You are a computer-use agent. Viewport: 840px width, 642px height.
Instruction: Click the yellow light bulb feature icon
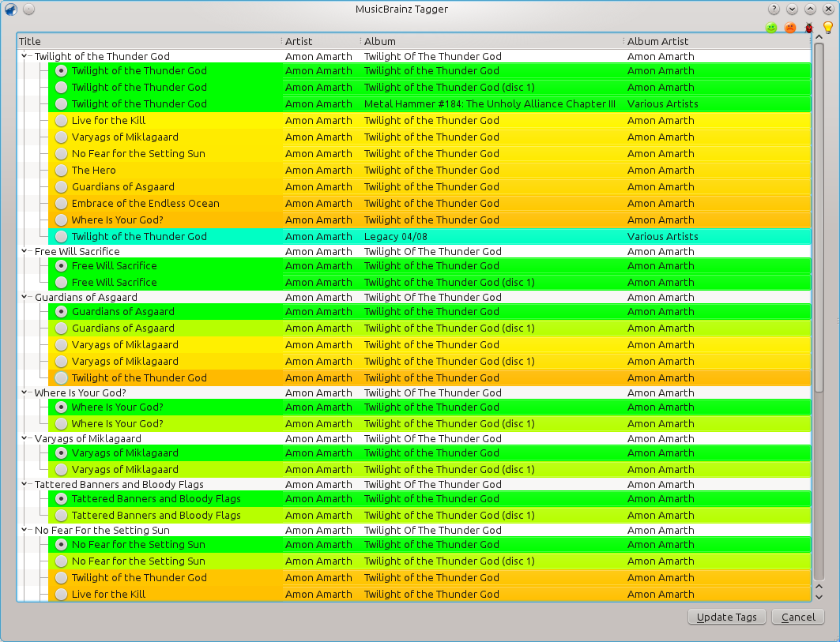pos(827,28)
